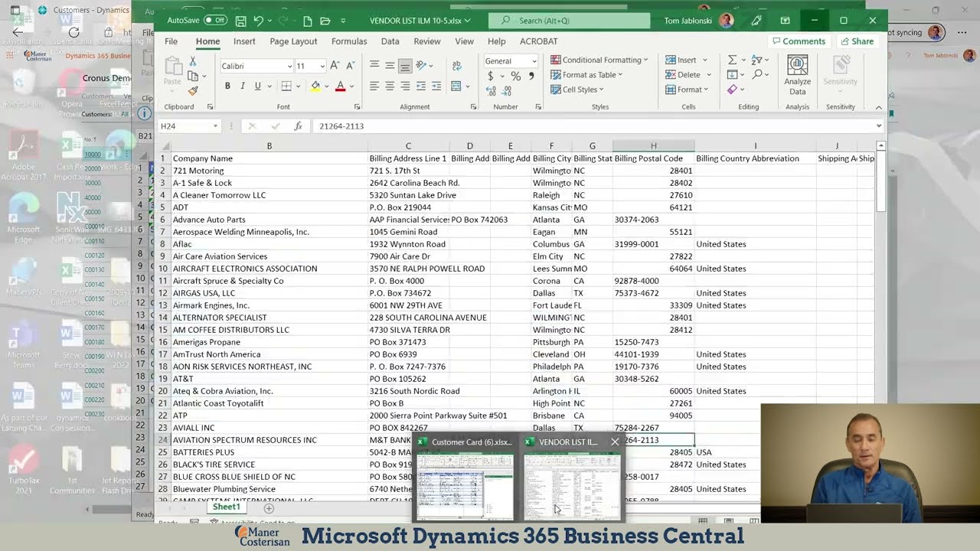Click Increase Decimal icon

point(491,90)
